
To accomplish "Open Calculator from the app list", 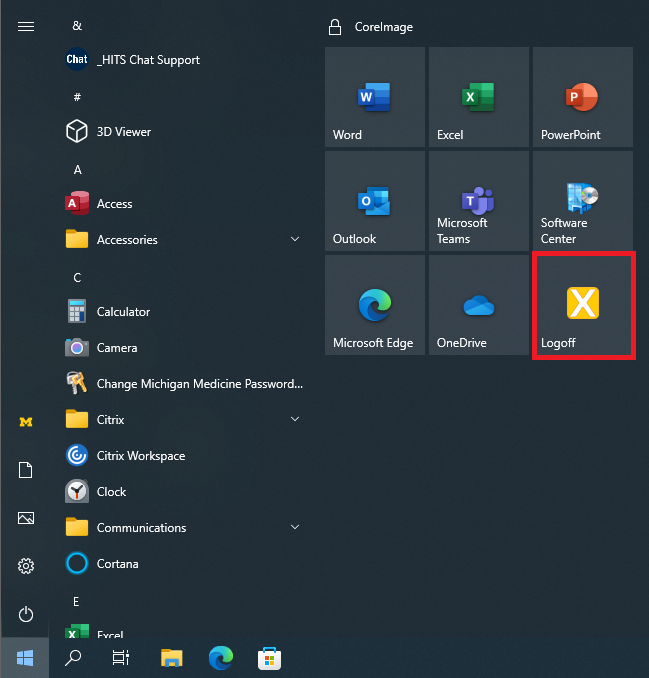I will pyautogui.click(x=184, y=311).
